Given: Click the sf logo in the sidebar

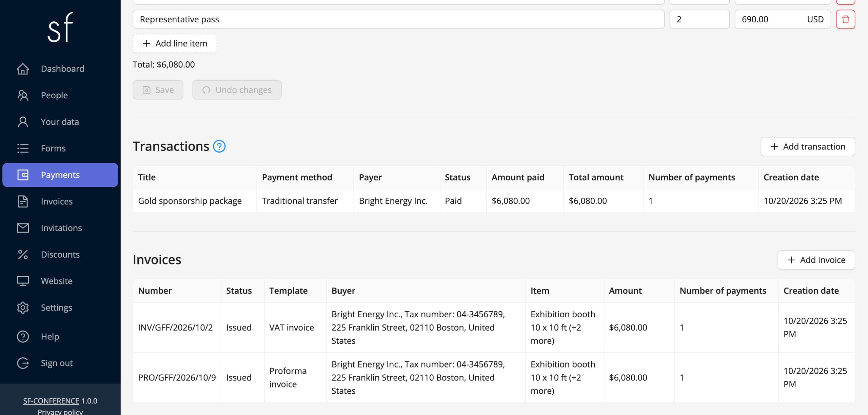Looking at the screenshot, I should (x=60, y=27).
